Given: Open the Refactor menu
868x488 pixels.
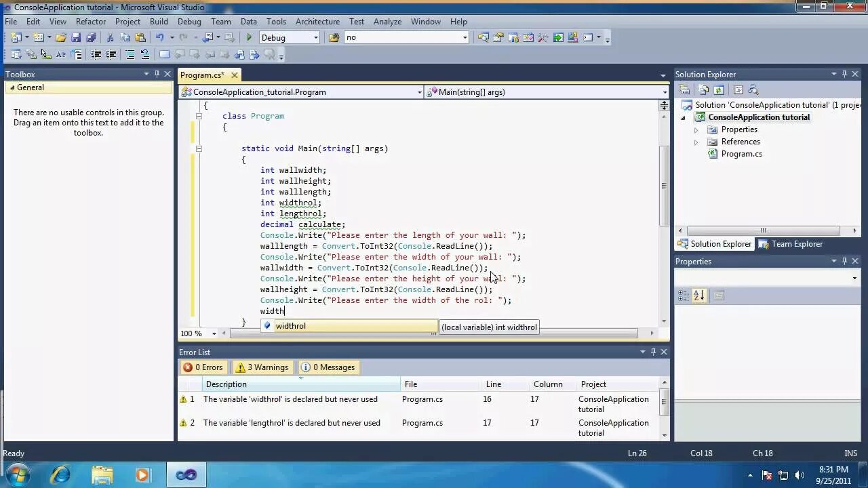Looking at the screenshot, I should pos(91,22).
